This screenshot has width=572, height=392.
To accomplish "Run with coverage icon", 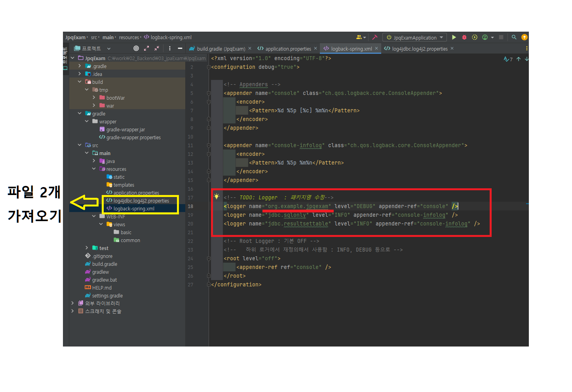I will [475, 37].
